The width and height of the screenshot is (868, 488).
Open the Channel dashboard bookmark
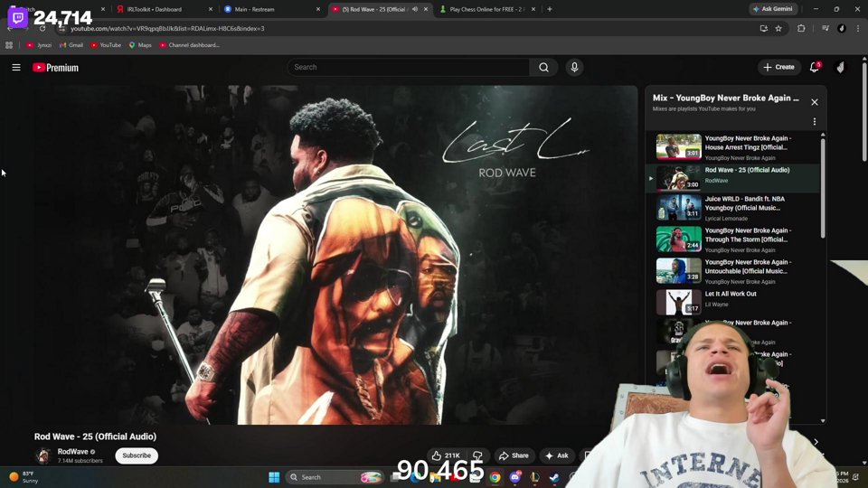pyautogui.click(x=189, y=45)
